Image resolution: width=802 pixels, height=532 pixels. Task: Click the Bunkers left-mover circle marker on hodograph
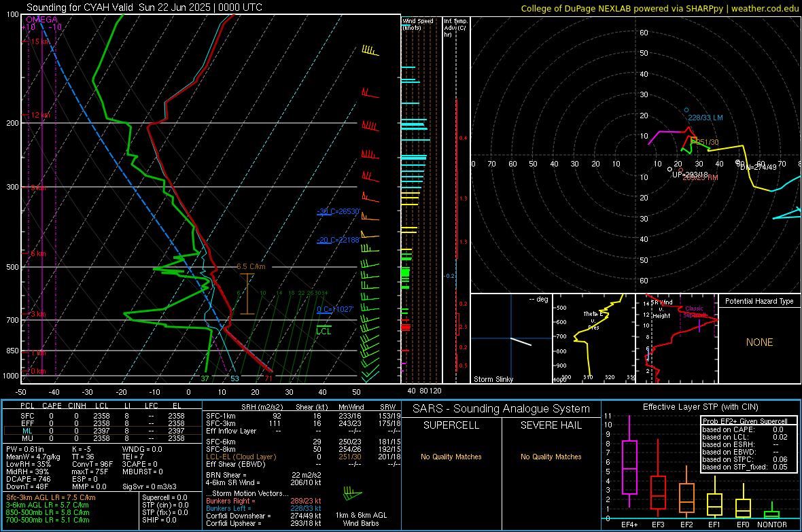[x=686, y=110]
